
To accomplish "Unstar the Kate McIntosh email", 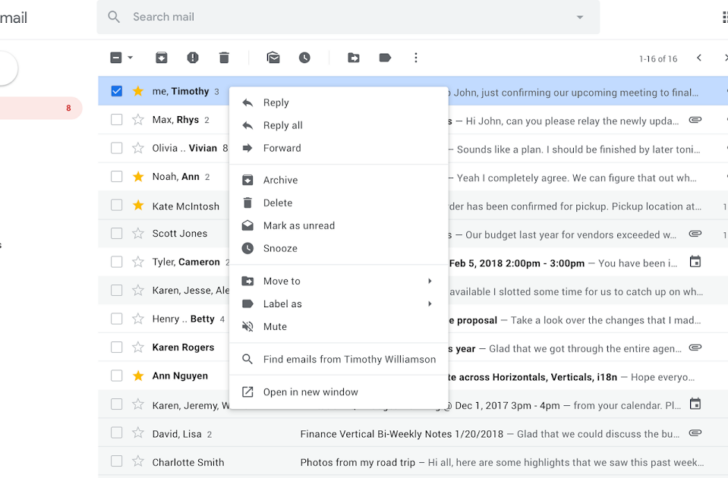I will [138, 205].
